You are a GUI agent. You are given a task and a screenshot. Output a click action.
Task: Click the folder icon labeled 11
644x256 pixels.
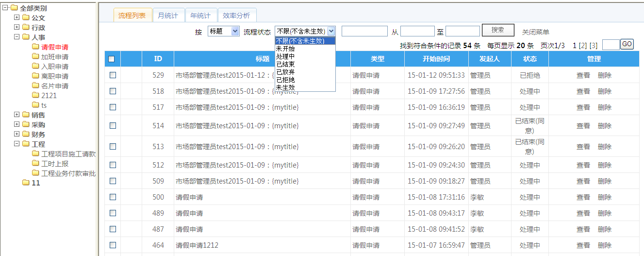coord(26,183)
